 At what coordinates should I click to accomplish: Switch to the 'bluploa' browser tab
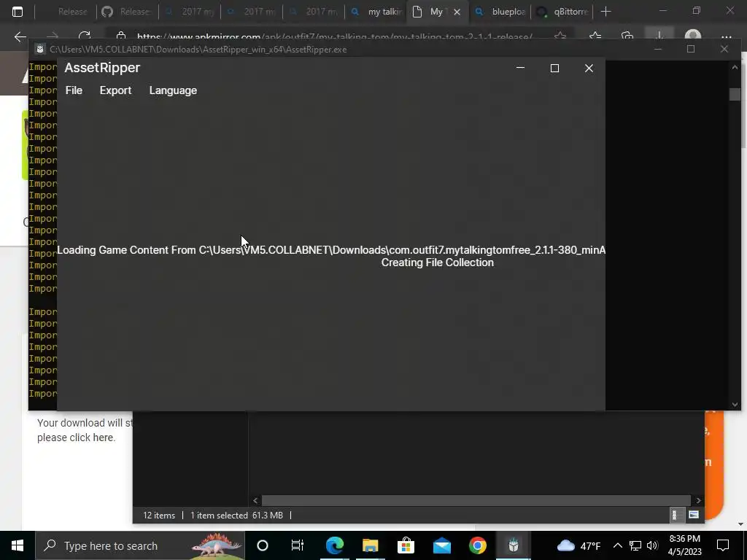click(500, 12)
